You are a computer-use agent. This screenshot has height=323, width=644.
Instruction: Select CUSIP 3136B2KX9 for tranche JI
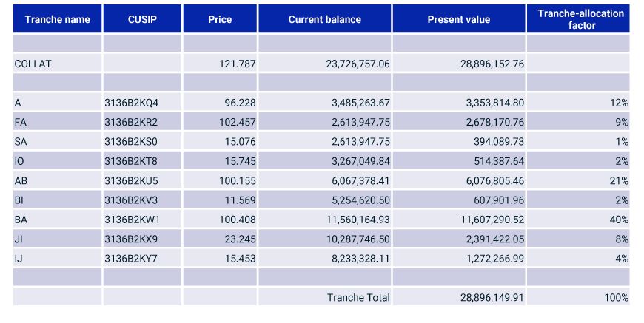[132, 239]
